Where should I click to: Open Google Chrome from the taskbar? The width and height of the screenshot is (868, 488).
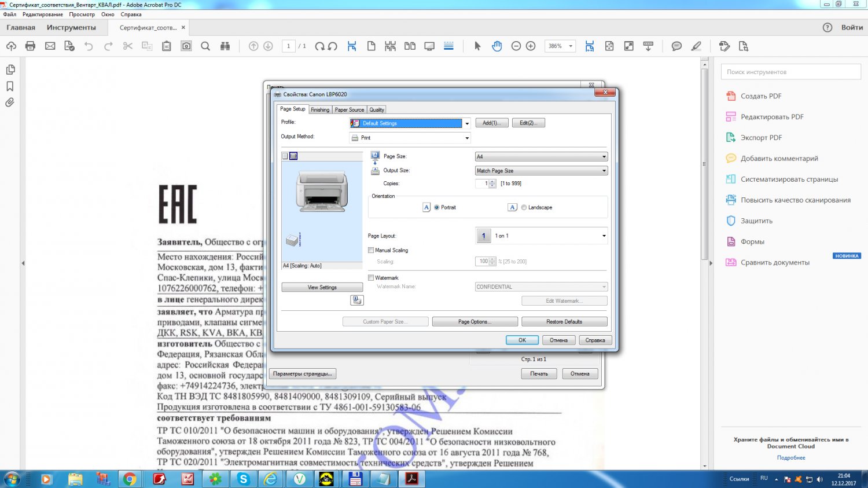pos(130,479)
